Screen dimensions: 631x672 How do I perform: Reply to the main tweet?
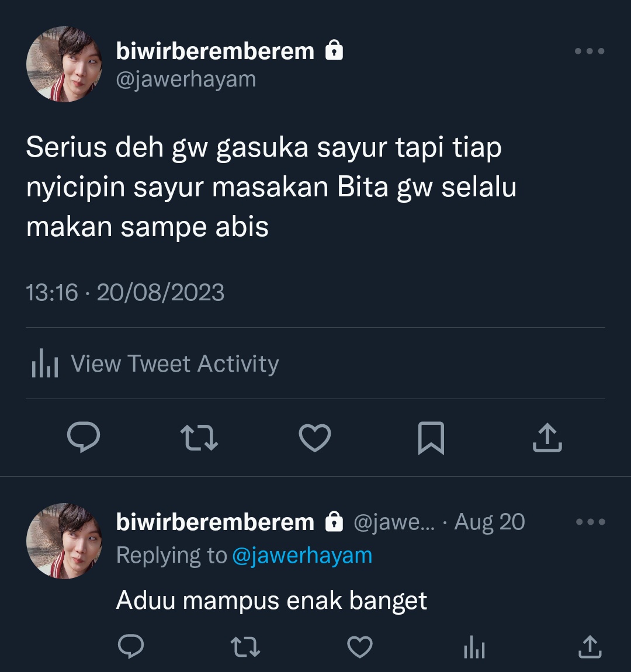[x=84, y=437]
